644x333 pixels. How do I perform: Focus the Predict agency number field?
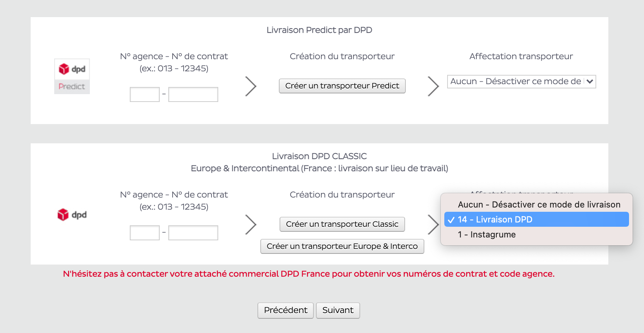tap(144, 94)
